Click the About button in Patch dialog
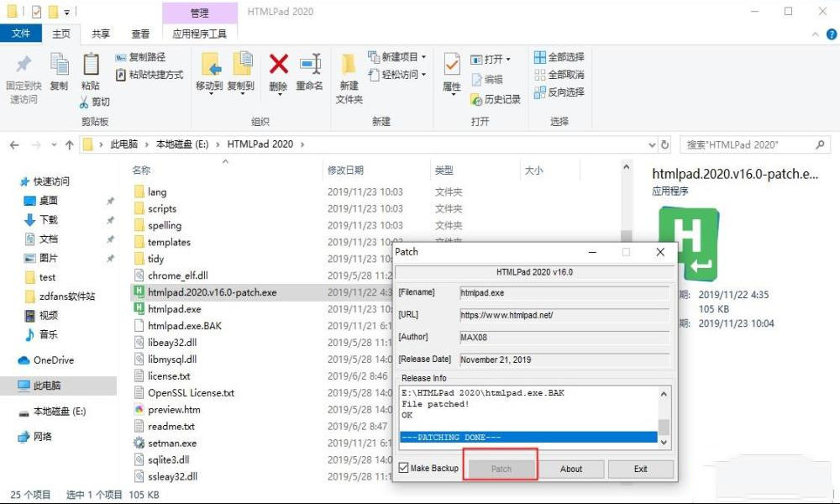The height and width of the screenshot is (504, 840). pos(571,469)
